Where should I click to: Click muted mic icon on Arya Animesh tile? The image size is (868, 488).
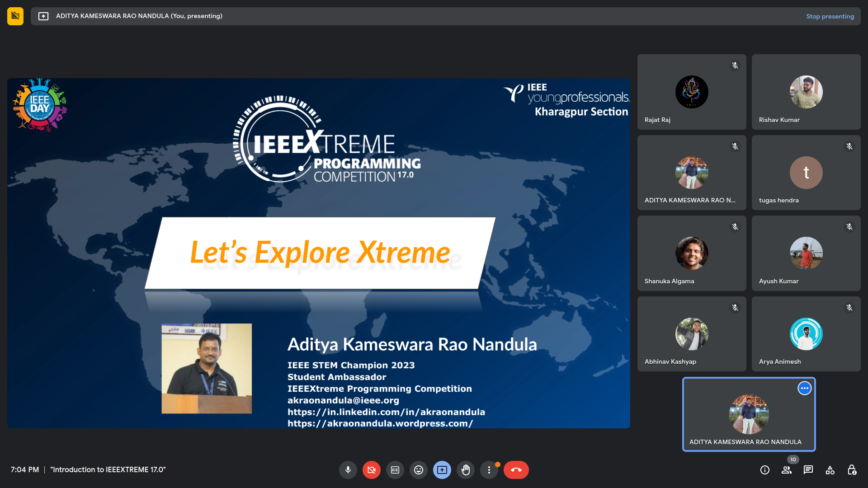849,308
